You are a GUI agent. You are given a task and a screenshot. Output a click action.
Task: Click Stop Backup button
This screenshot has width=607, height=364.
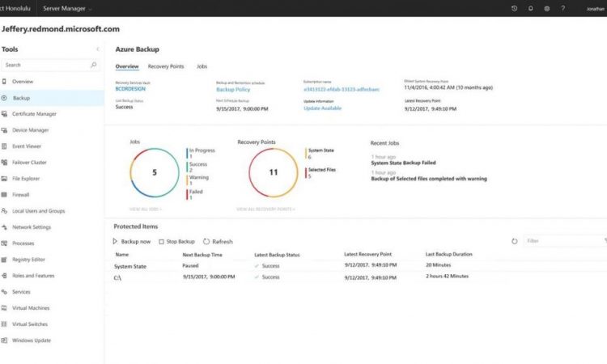pos(176,241)
